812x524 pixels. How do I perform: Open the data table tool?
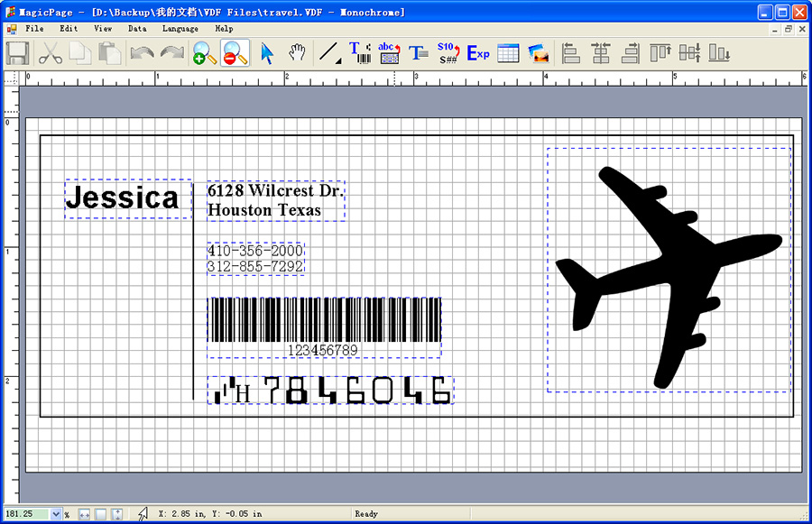pos(508,53)
